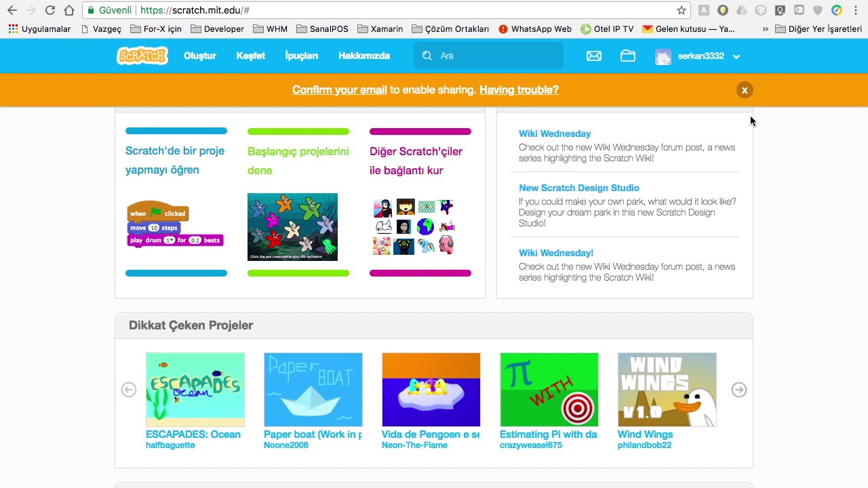Expand the serkan3332 account dropdown

[x=736, y=56]
